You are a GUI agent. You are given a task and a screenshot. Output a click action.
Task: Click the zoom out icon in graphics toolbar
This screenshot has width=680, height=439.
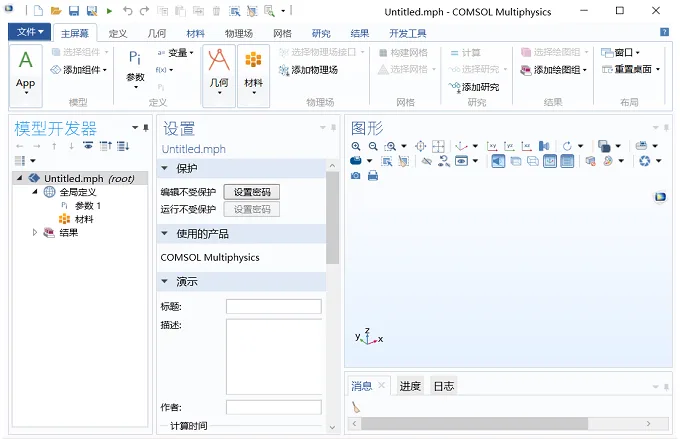[x=373, y=146]
